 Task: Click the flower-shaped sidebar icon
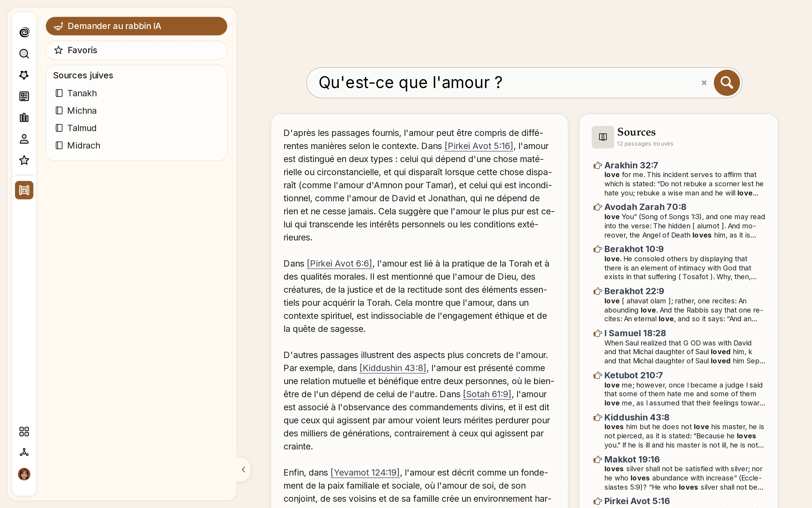click(24, 75)
